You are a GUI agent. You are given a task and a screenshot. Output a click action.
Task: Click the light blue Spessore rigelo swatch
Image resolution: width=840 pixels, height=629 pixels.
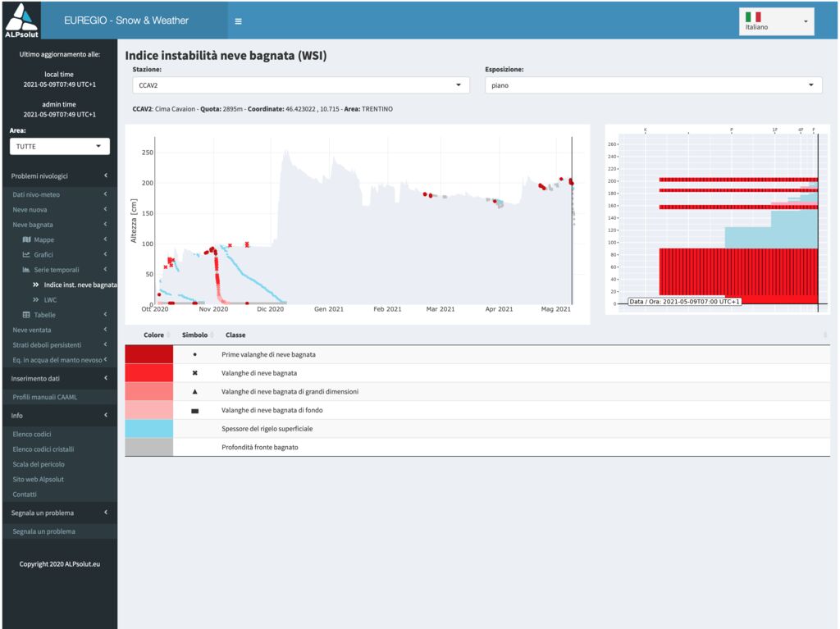[x=148, y=429]
